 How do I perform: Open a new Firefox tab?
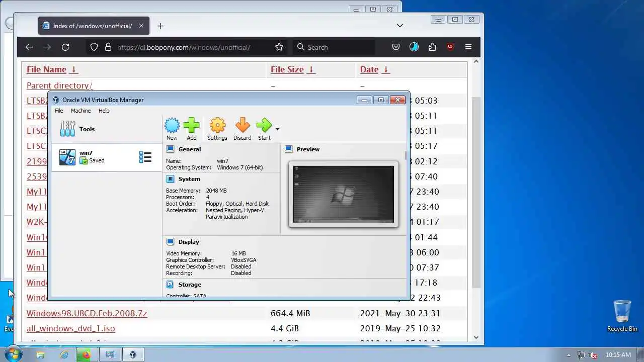(160, 26)
